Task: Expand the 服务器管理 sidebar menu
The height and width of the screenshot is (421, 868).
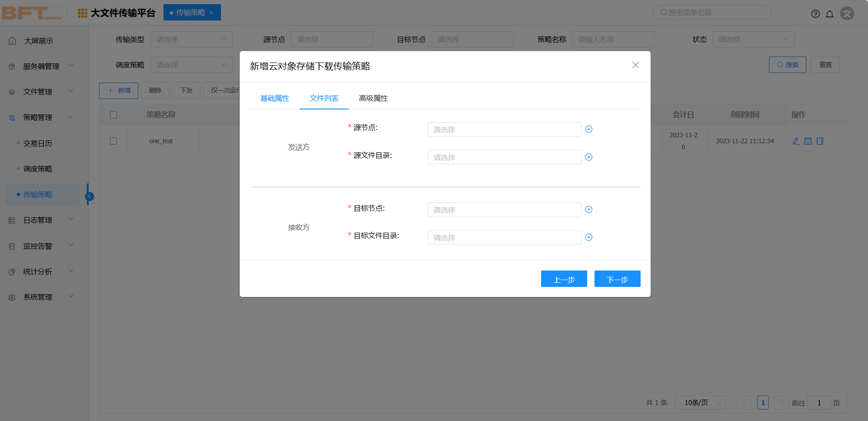Action: [41, 66]
